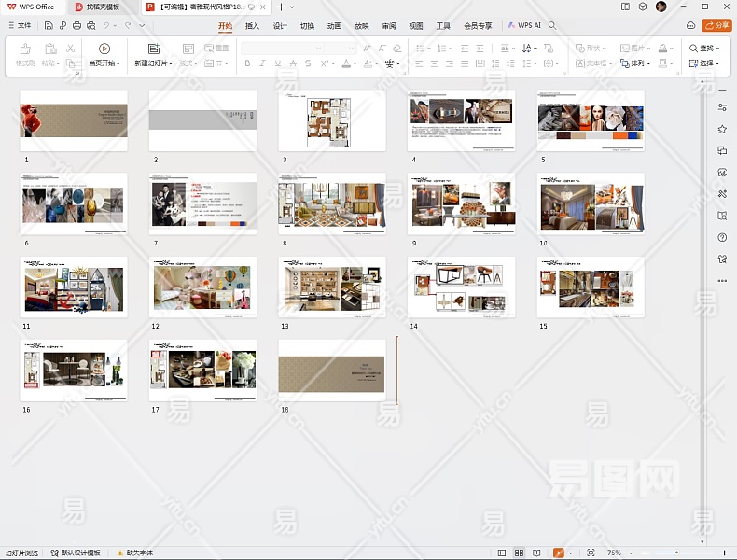Click the star icon in right sidebar
The width and height of the screenshot is (737, 560).
click(x=722, y=129)
